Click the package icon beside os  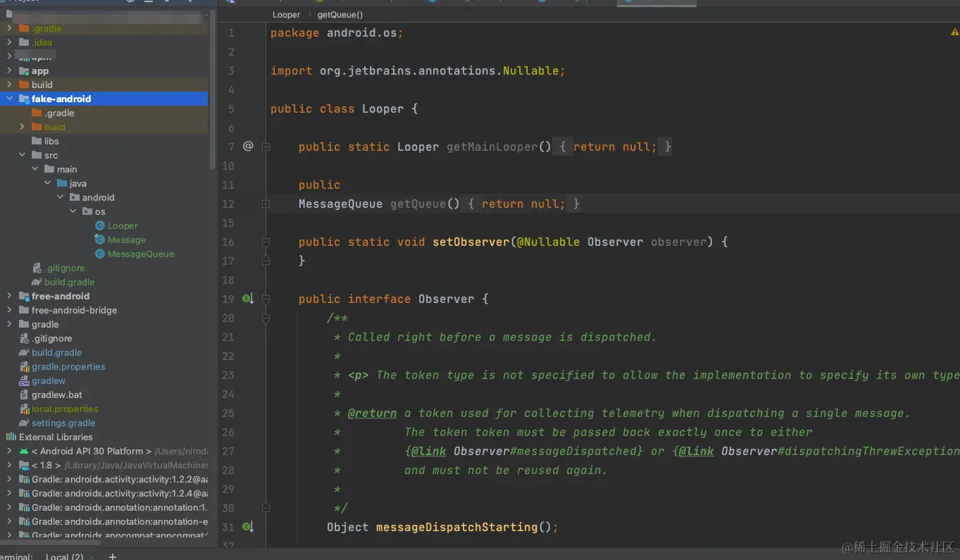pos(87,211)
